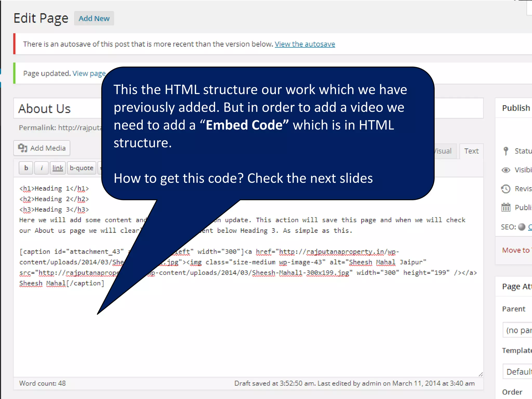The image size is (532, 399).
Task: Open the View the autosave link
Action: pos(305,44)
